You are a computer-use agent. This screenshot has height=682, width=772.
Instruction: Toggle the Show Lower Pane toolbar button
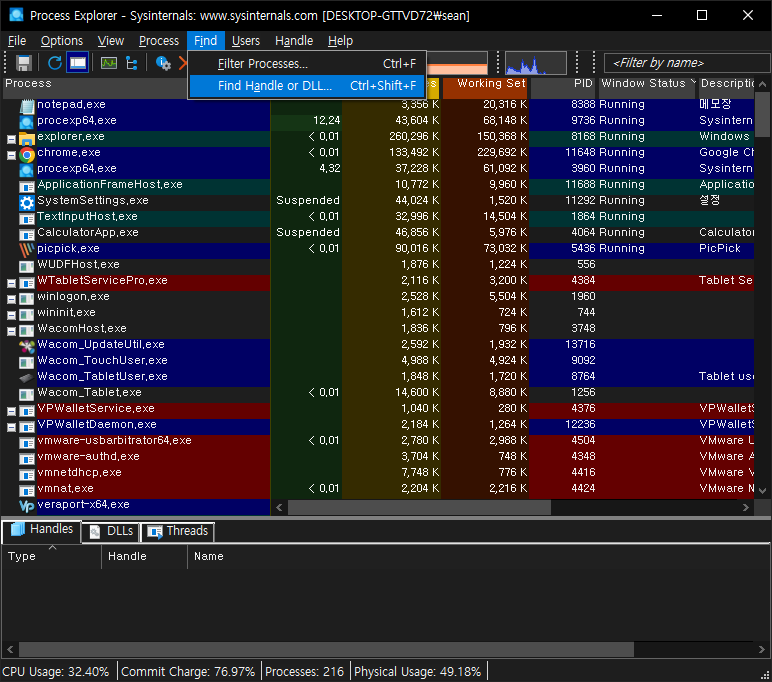pyautogui.click(x=78, y=63)
